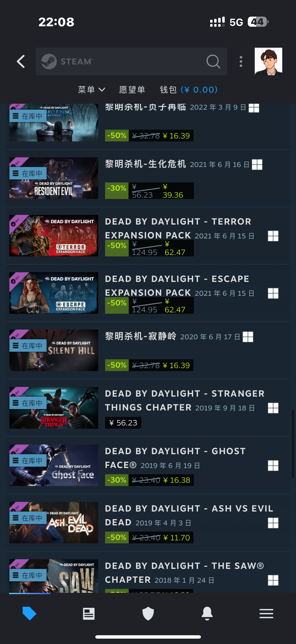Open the user avatar profile
This screenshot has width=296, height=644.
268,62
